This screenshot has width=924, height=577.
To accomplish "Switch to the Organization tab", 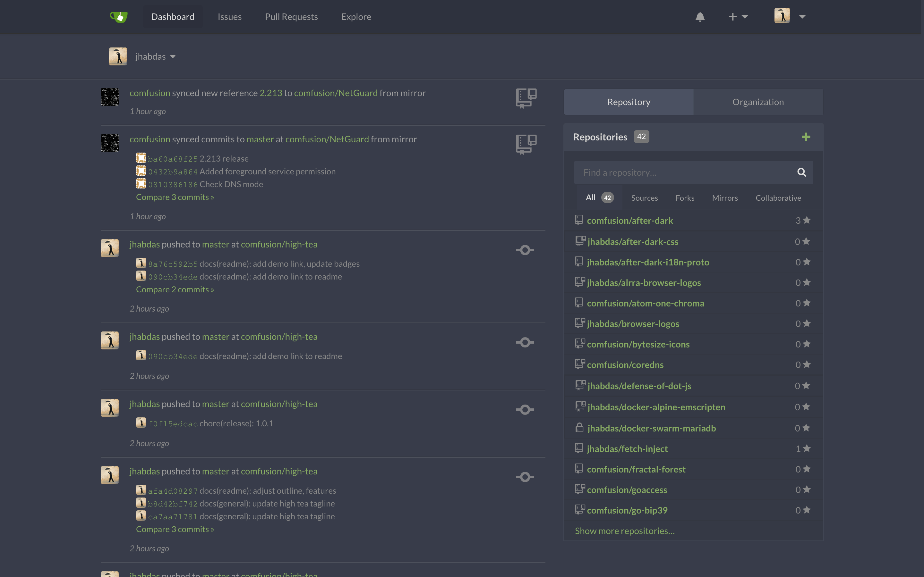I will pyautogui.click(x=757, y=102).
